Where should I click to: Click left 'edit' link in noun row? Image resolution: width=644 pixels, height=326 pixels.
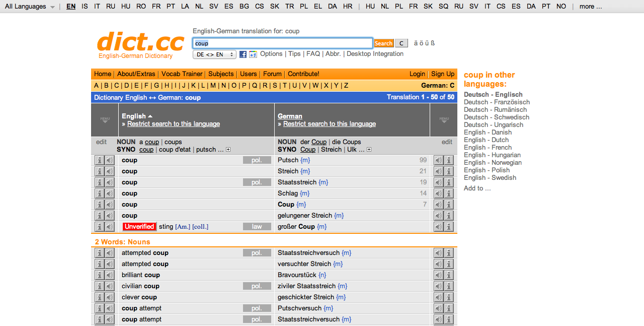pyautogui.click(x=102, y=142)
